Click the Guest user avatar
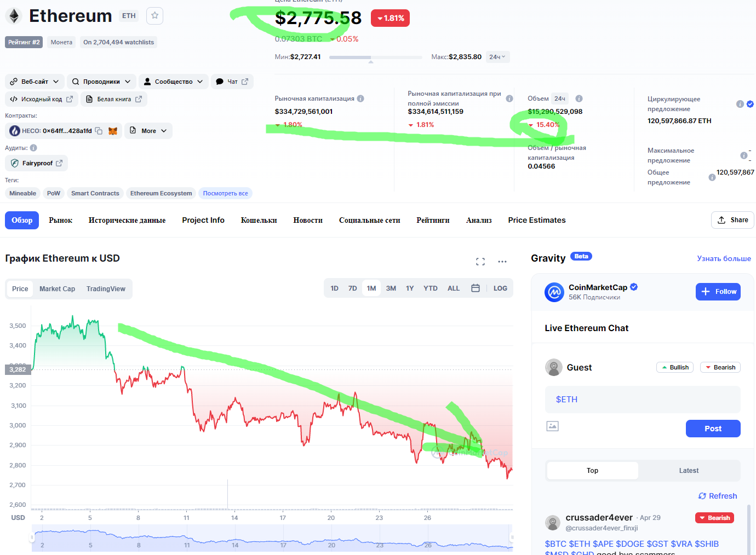Image resolution: width=756 pixels, height=555 pixels. click(x=554, y=367)
